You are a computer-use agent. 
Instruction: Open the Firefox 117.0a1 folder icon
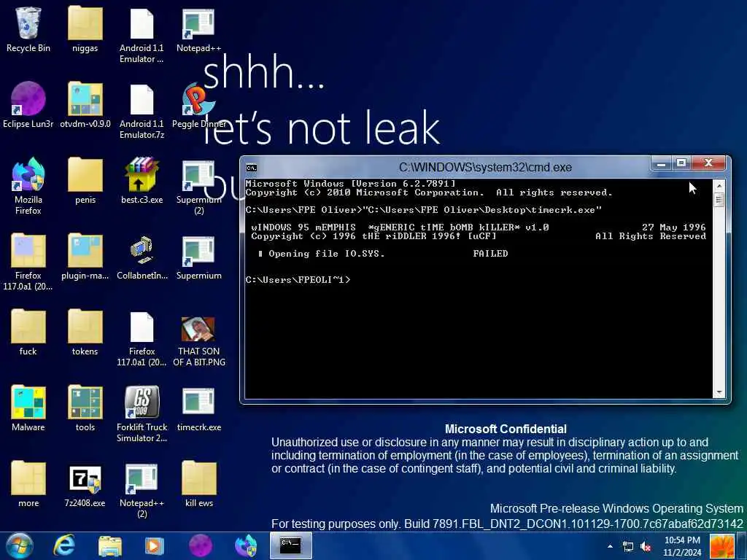28,262
